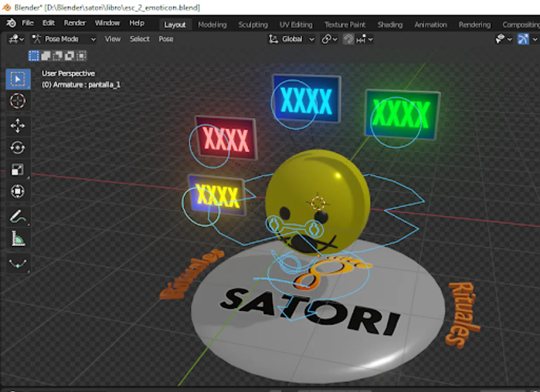This screenshot has height=392, width=540.
Task: Activate the Rotate tool
Action: 17,148
